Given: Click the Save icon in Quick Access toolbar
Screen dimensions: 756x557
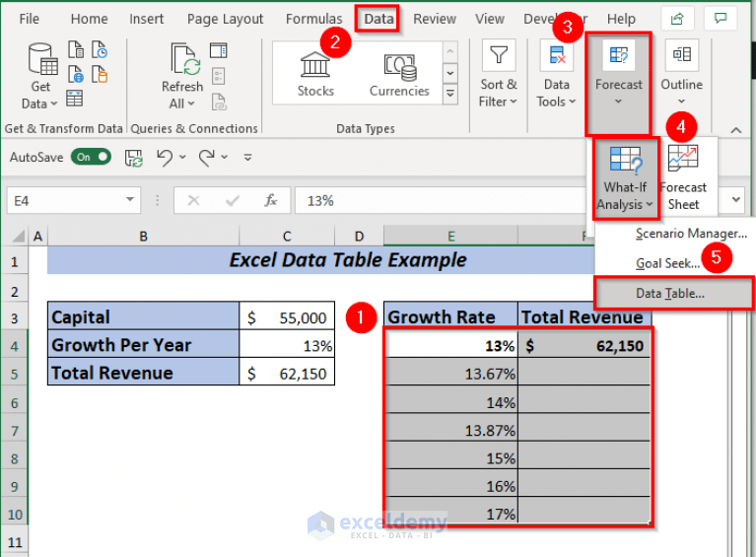Looking at the screenshot, I should click(133, 157).
